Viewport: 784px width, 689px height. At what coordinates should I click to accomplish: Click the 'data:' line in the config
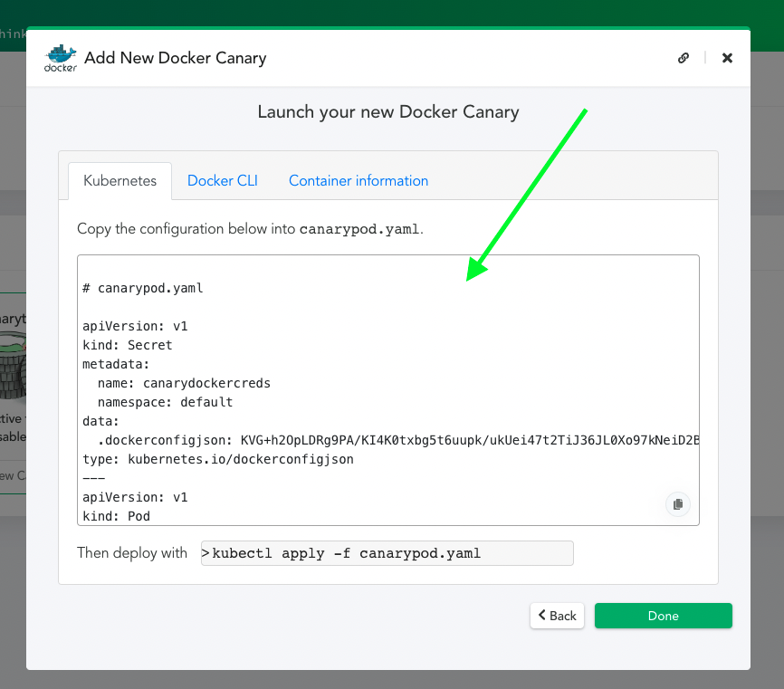pos(100,421)
